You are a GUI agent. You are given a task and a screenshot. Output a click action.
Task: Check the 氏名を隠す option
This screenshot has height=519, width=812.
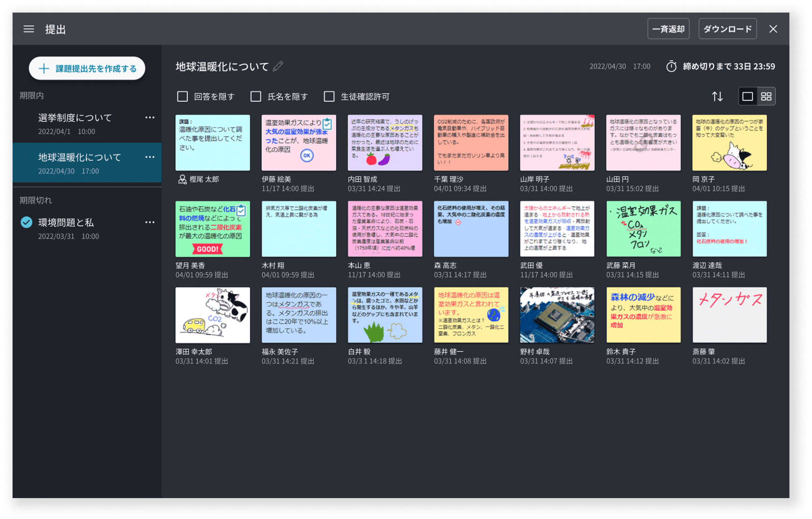(x=255, y=96)
